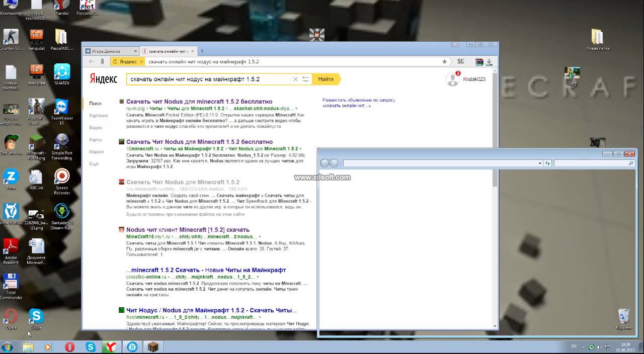Viewport: 644px width, 354px height.
Task: Open Minecraft Ru-M.org desktop icon
Action: pos(36,147)
